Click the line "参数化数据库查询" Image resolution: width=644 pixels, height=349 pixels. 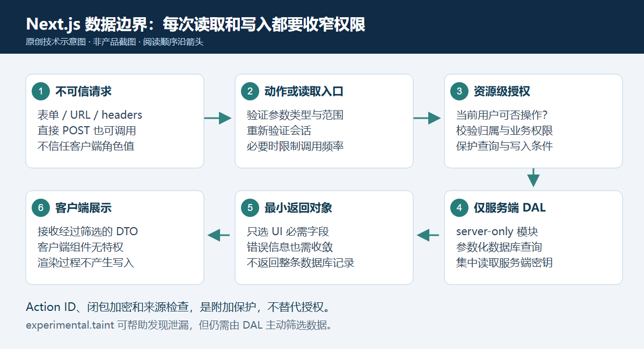tap(499, 247)
